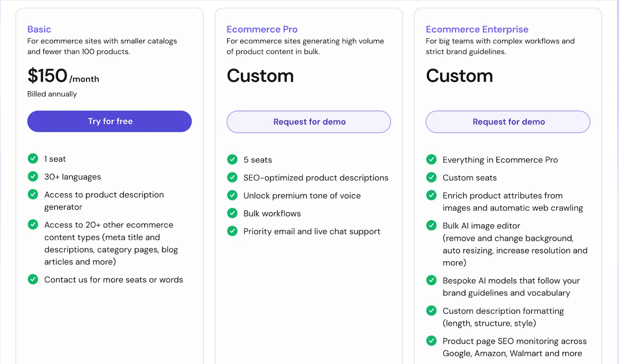Click the checkmark icon next to '30+ languages'

[33, 176]
